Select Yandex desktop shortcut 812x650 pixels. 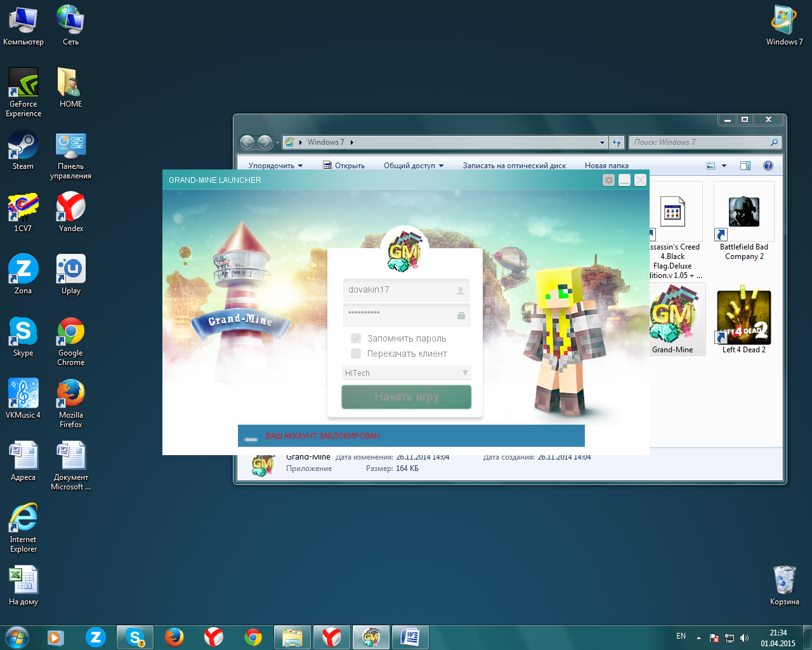click(70, 212)
